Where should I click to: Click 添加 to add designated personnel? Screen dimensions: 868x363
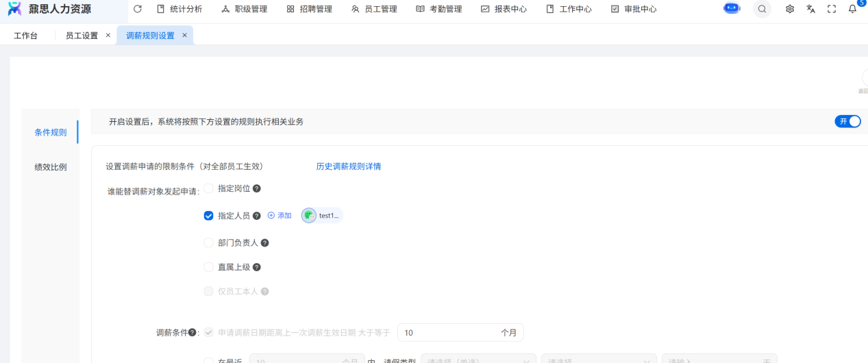(280, 216)
